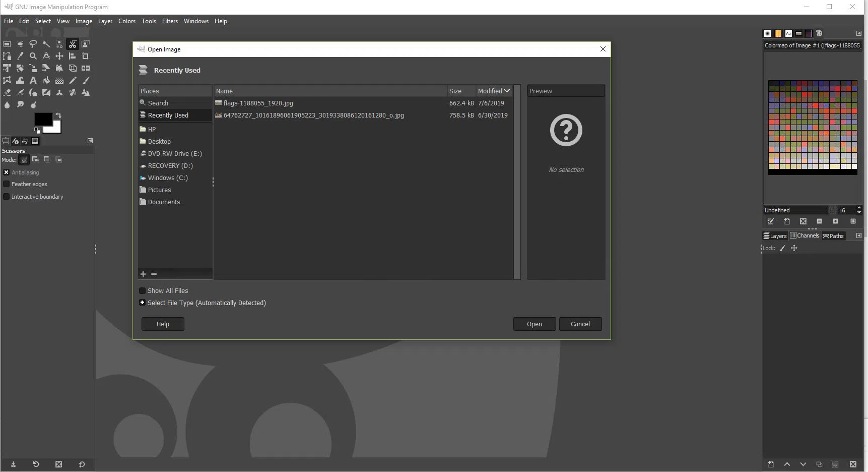Viewport: 868px width, 472px height.
Task: Select the Measure compass tool
Action: pyautogui.click(x=46, y=56)
